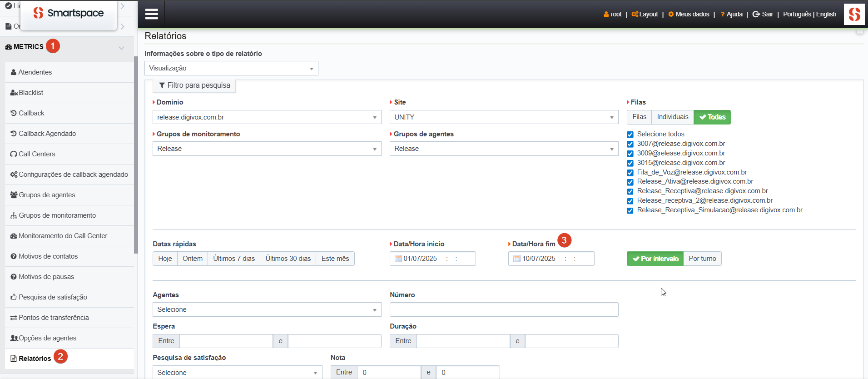Click the Ontem quick date button
The width and height of the screenshot is (868, 379).
[x=193, y=259]
